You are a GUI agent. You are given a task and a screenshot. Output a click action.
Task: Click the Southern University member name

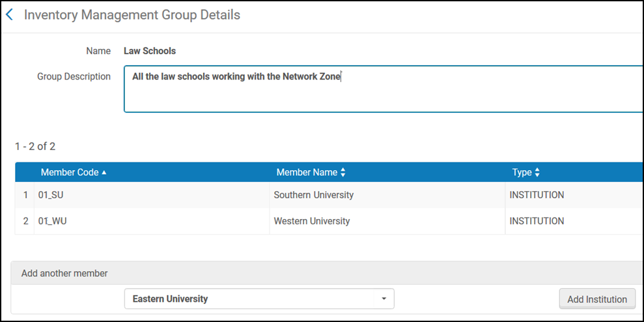click(313, 195)
